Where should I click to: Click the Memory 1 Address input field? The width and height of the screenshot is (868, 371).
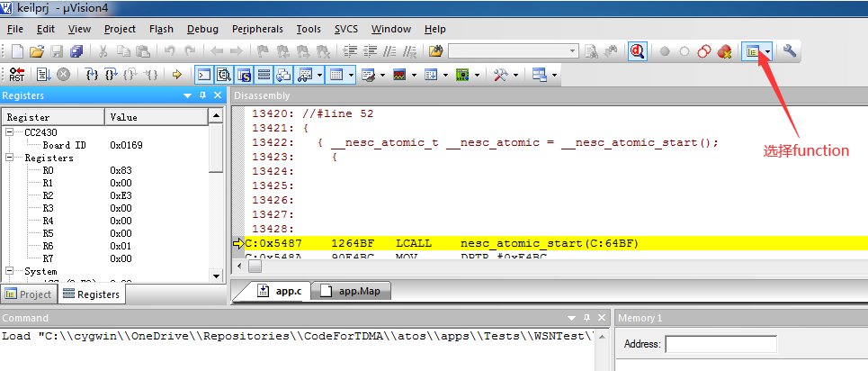pyautogui.click(x=720, y=344)
